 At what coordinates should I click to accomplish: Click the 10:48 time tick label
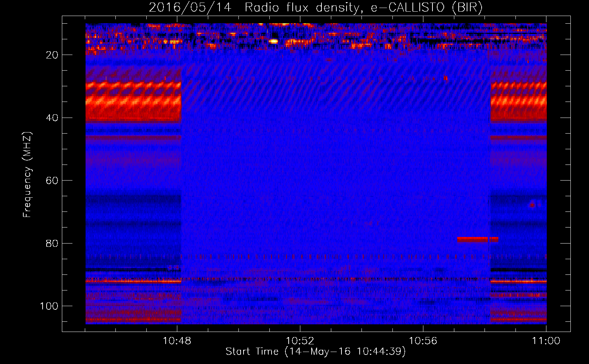(x=177, y=341)
